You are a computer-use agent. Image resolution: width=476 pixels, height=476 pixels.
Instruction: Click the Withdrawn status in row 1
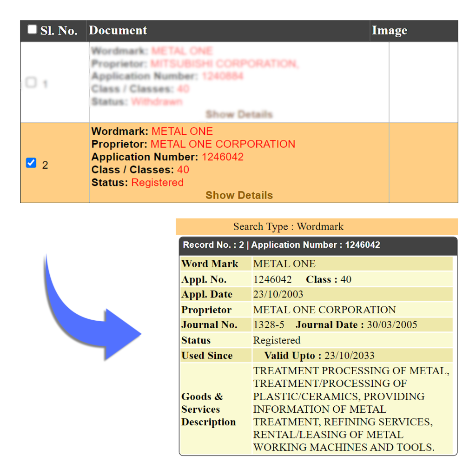point(157,102)
